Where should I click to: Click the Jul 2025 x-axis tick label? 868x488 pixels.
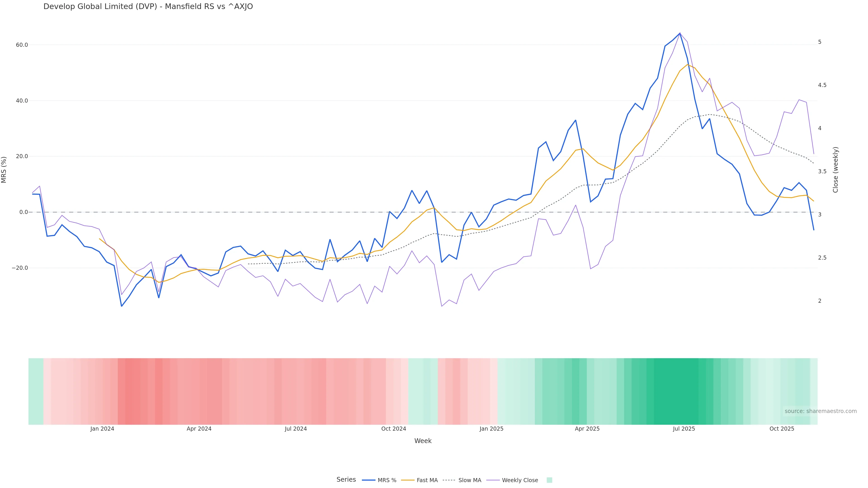click(x=684, y=429)
